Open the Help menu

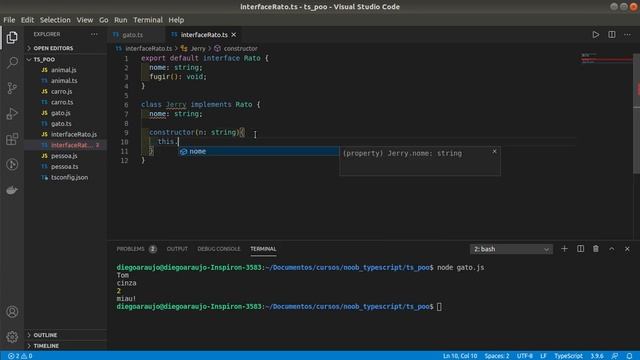pos(176,20)
